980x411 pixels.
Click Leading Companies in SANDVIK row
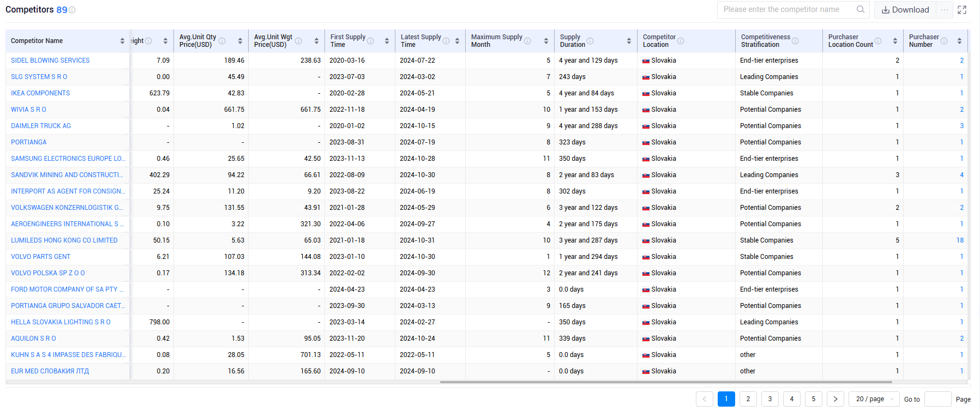coord(769,175)
